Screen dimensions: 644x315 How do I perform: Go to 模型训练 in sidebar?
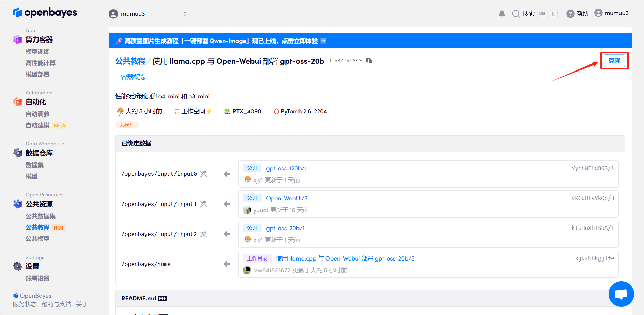(37, 52)
